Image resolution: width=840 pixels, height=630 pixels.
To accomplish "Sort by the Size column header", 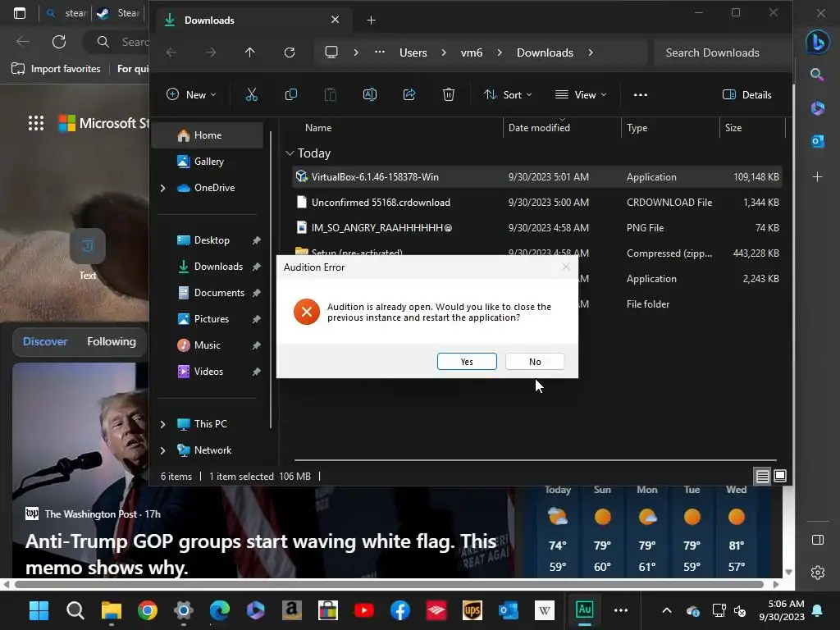I will coord(733,127).
